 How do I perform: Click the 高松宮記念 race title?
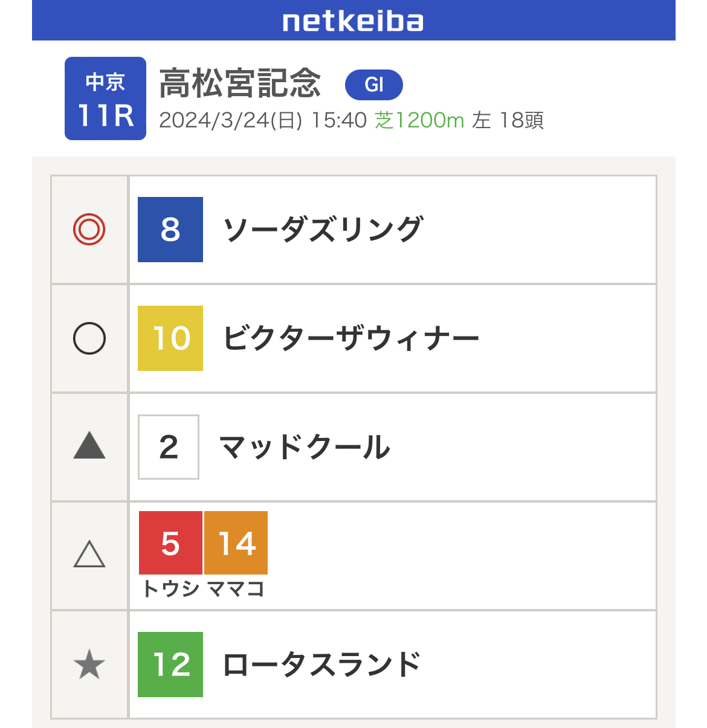click(240, 83)
